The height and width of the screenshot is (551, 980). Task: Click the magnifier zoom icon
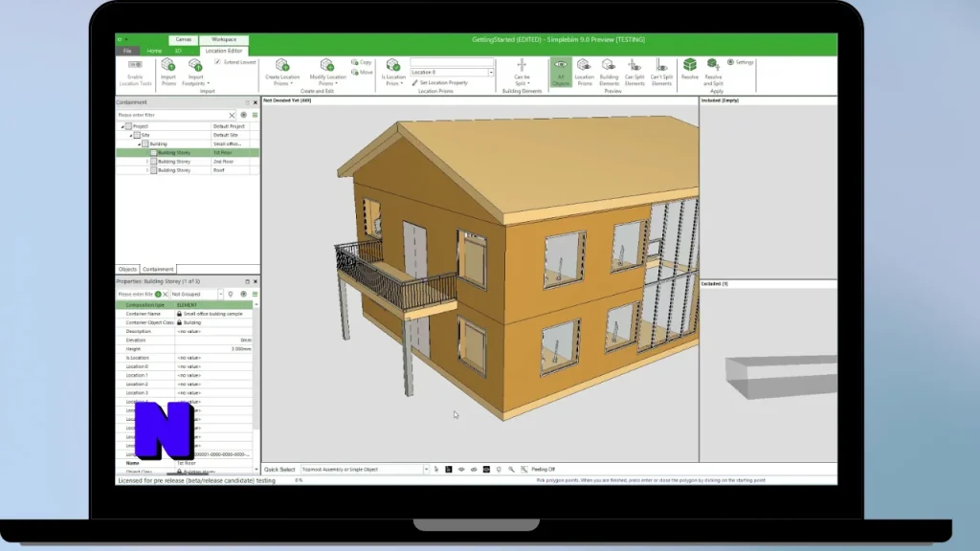511,469
